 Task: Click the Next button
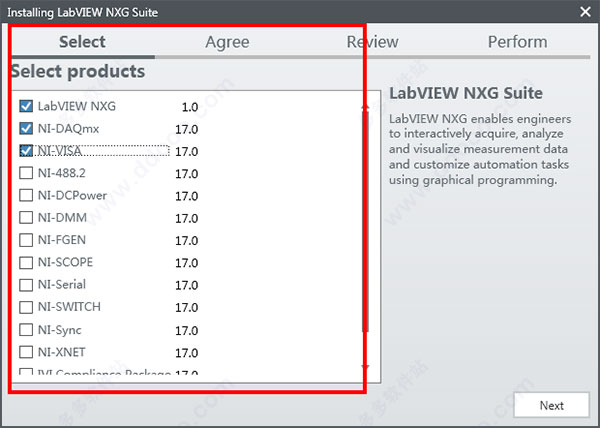(551, 405)
